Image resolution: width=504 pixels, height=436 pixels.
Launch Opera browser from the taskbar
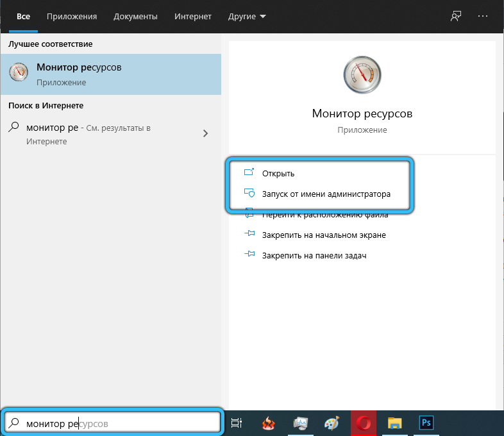tap(365, 423)
